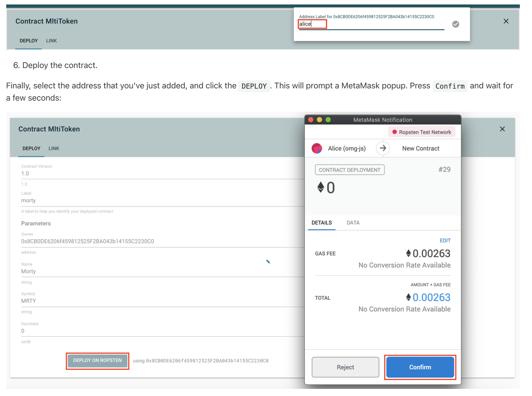Click the Contract Version field

click(x=163, y=174)
